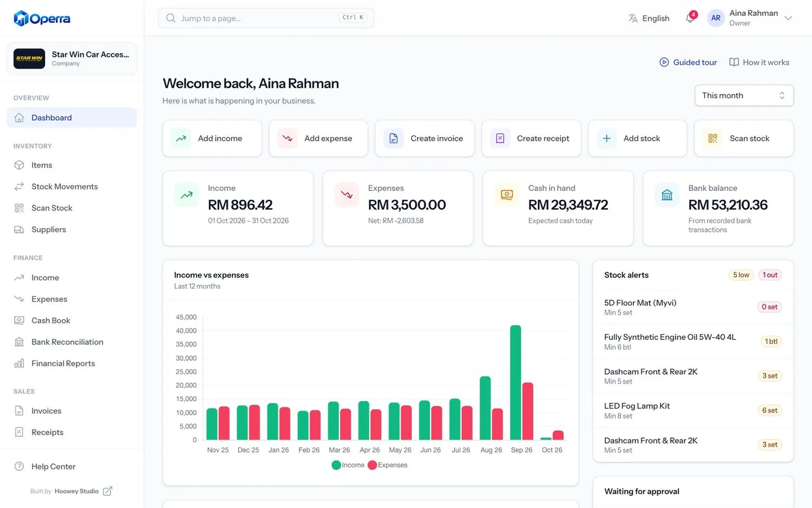Click the Operra logo
The height and width of the screenshot is (508, 812).
pyautogui.click(x=42, y=19)
